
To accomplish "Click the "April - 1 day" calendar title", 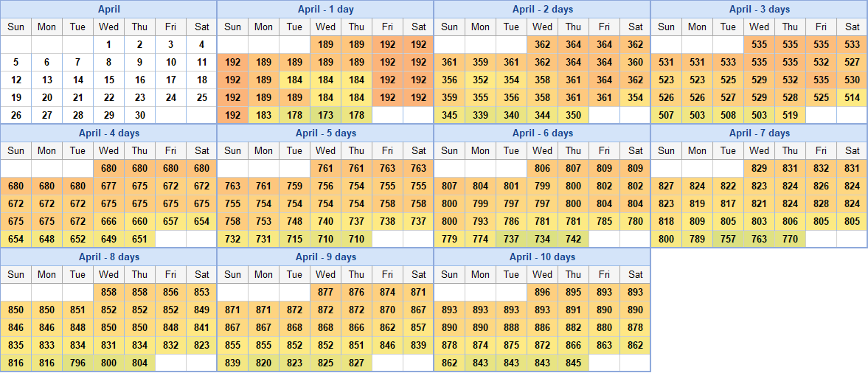I will [325, 10].
